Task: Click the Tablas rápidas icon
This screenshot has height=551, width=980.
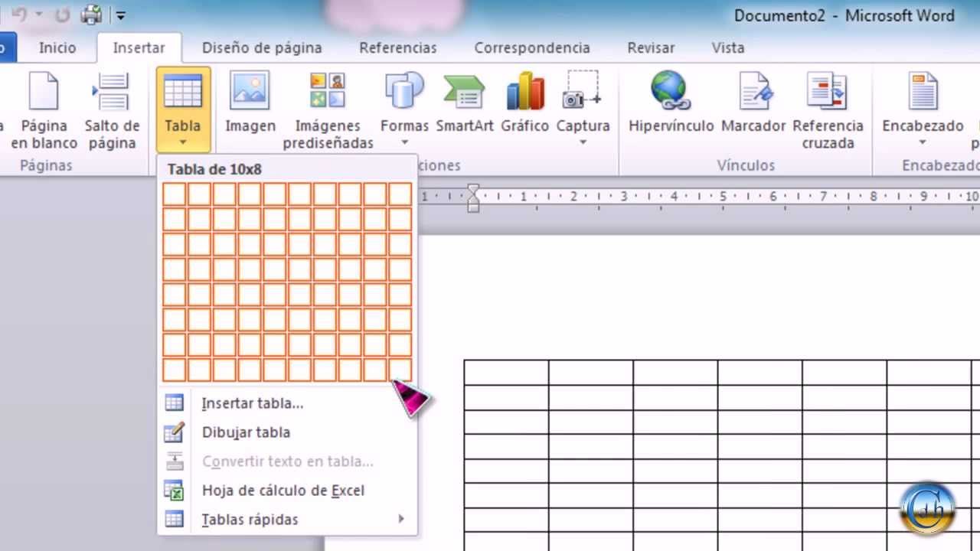Action: tap(175, 520)
